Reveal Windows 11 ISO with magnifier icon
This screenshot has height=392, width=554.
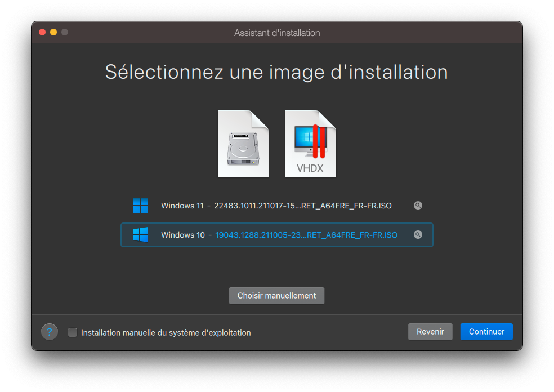click(x=418, y=206)
